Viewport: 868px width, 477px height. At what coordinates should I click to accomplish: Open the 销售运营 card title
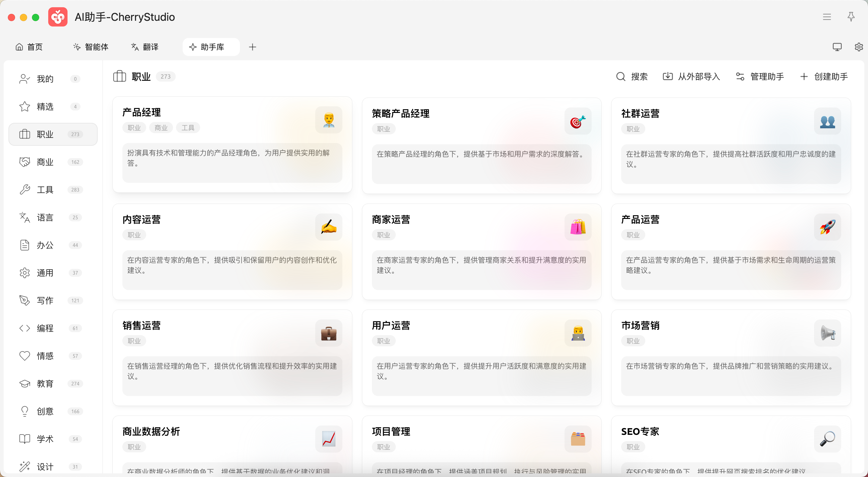click(x=142, y=326)
